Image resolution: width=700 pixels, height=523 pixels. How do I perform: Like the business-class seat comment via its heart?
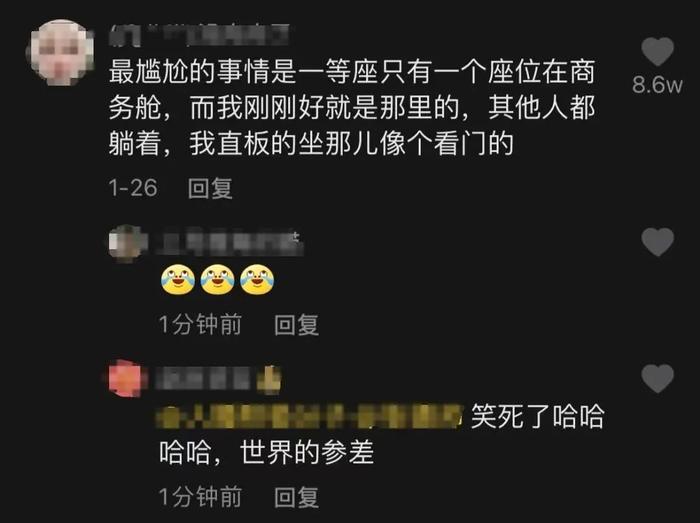pos(657,51)
